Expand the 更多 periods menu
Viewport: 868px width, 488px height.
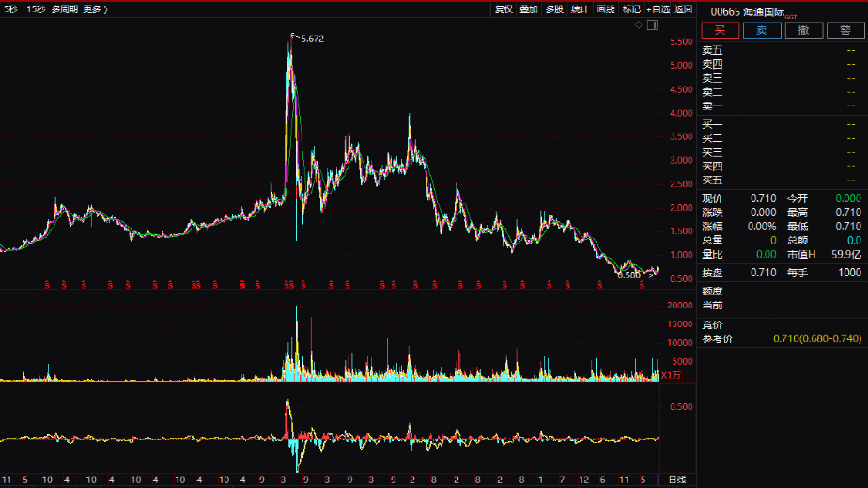pos(95,9)
